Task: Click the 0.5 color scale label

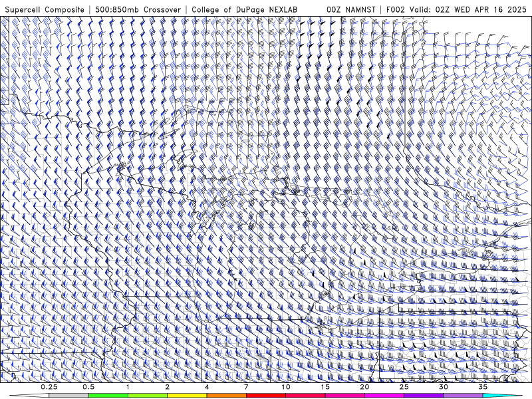Action: point(88,387)
